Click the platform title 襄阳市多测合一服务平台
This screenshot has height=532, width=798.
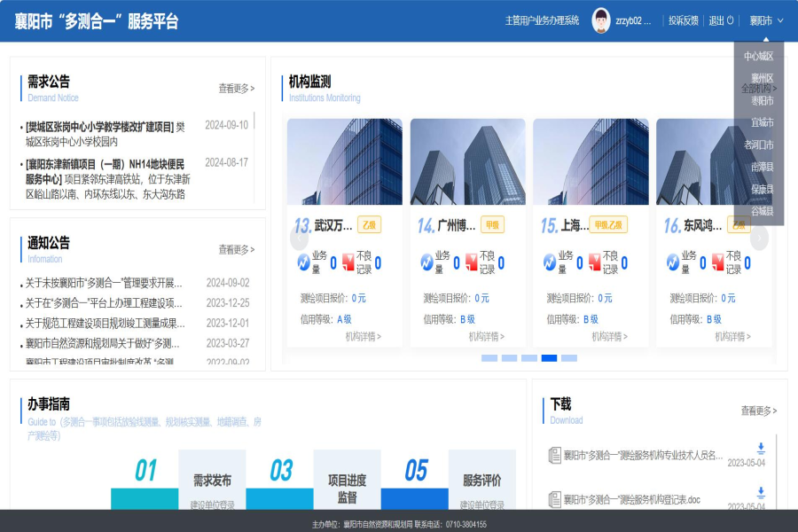97,21
